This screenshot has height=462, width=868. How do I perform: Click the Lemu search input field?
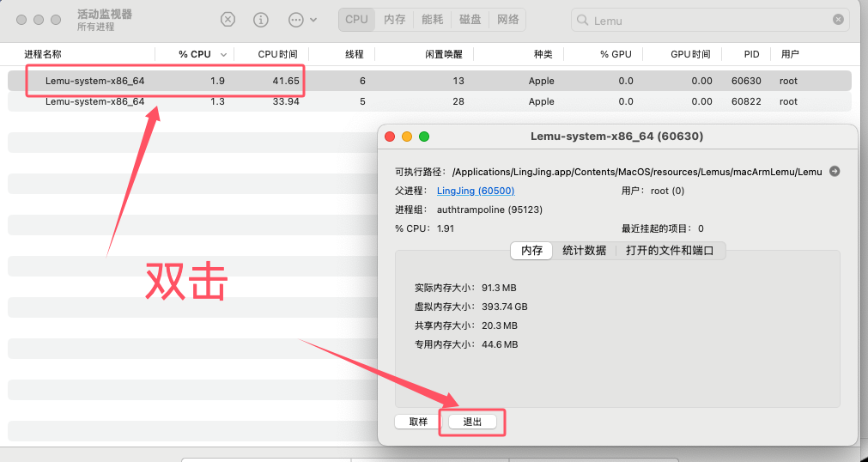[710, 21]
